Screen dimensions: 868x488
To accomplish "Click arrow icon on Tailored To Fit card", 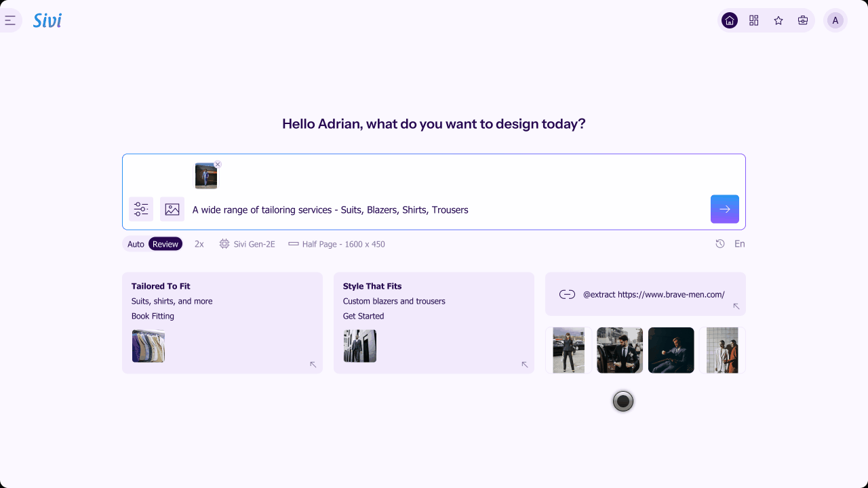I will coord(313,365).
